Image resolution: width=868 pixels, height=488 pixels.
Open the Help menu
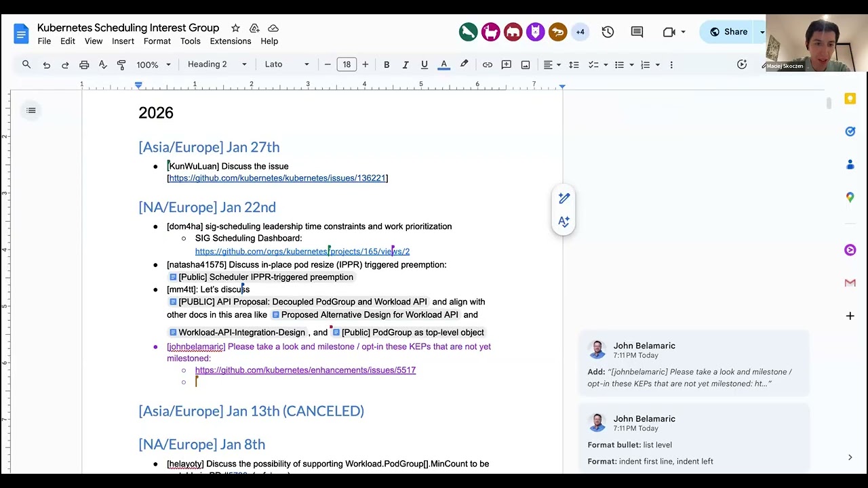(x=269, y=41)
